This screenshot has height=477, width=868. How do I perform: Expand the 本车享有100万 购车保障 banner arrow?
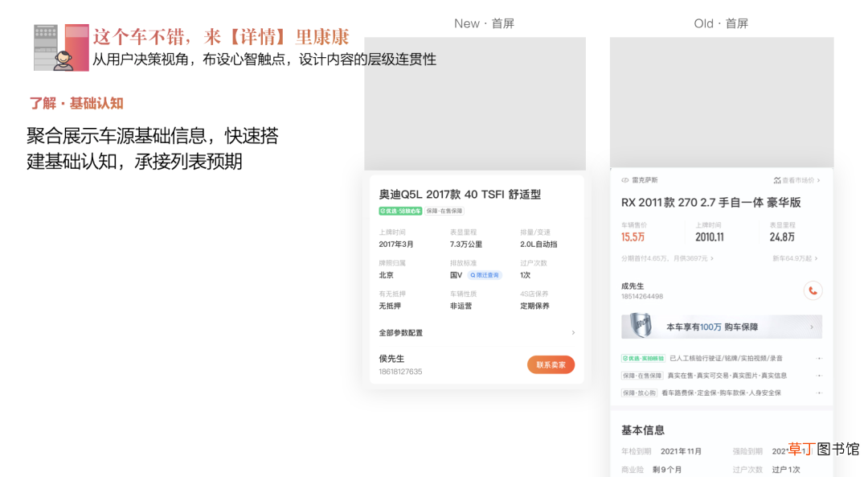click(x=812, y=327)
